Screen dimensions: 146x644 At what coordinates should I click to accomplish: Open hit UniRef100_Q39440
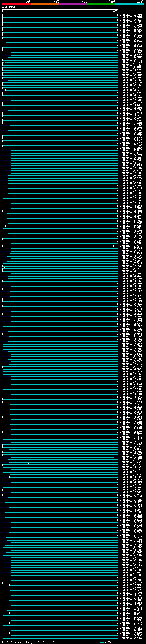pyautogui.click(x=131, y=535)
